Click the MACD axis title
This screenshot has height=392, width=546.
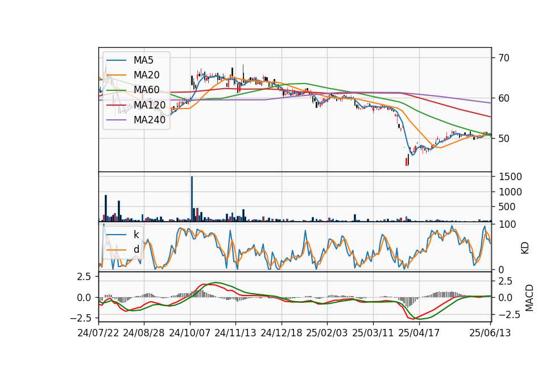pyautogui.click(x=530, y=298)
